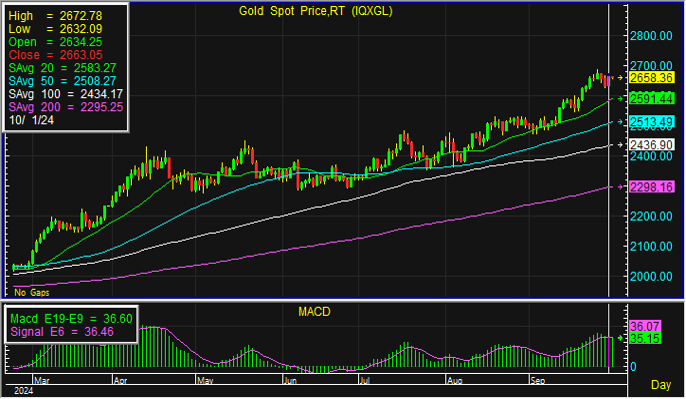The height and width of the screenshot is (399, 686).
Task: Click the 2800.00 price axis level
Action: pos(651,36)
